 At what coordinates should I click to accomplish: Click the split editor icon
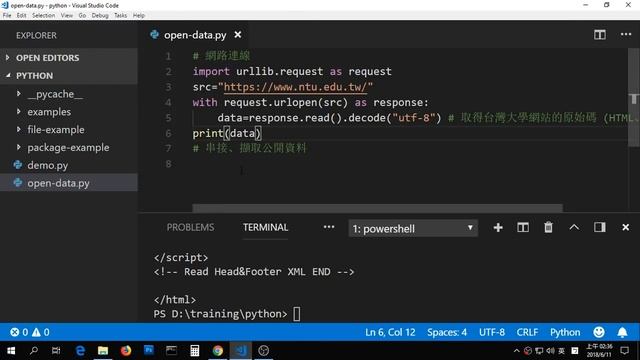(x=600, y=35)
